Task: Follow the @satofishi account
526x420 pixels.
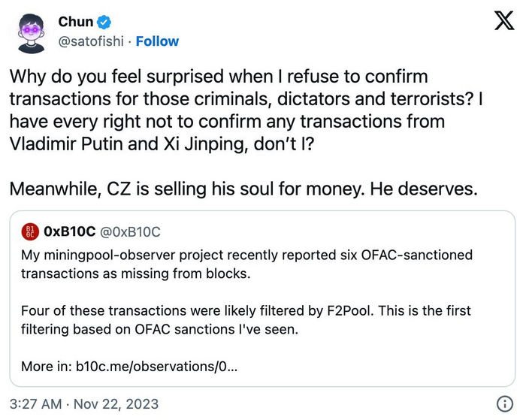Action: [157, 41]
